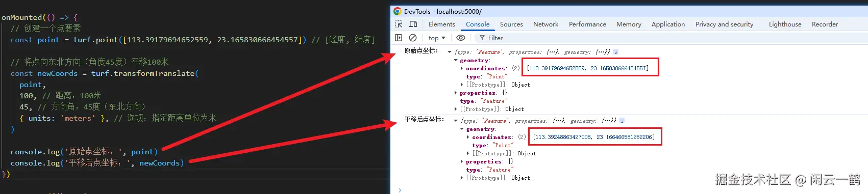
Task: Click the line '45, // 方向角' in code
Action: (82, 107)
